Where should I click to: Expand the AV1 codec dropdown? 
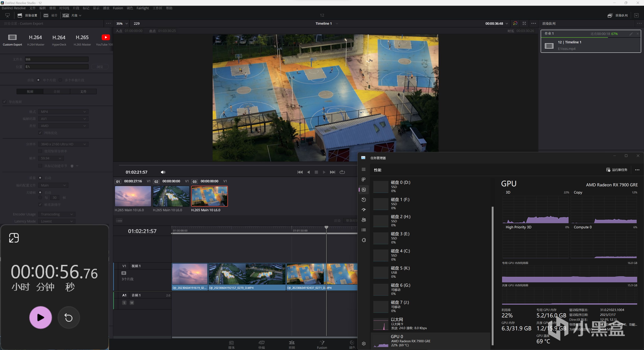(x=63, y=119)
